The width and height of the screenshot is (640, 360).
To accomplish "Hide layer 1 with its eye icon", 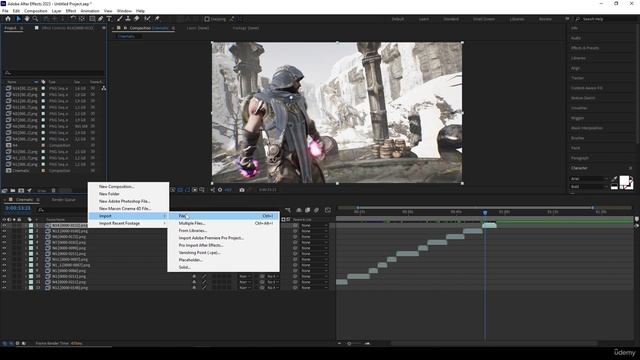I will tap(4, 225).
